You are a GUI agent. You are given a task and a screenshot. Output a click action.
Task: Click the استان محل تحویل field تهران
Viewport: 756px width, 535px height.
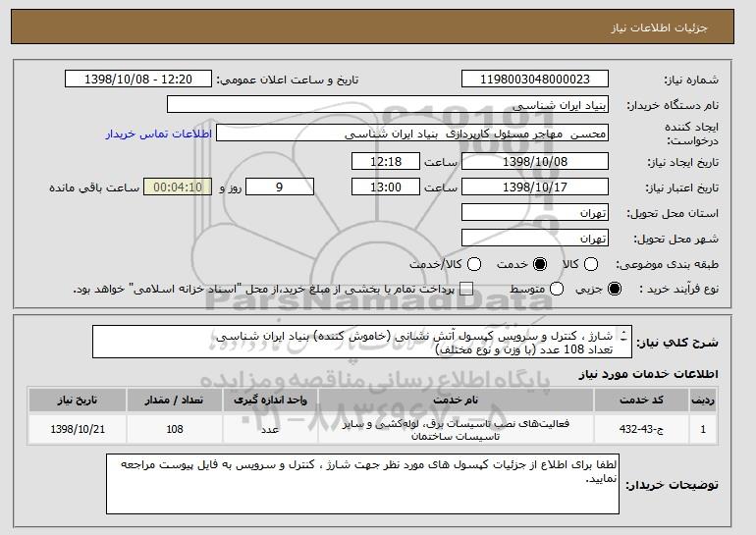pos(535,213)
